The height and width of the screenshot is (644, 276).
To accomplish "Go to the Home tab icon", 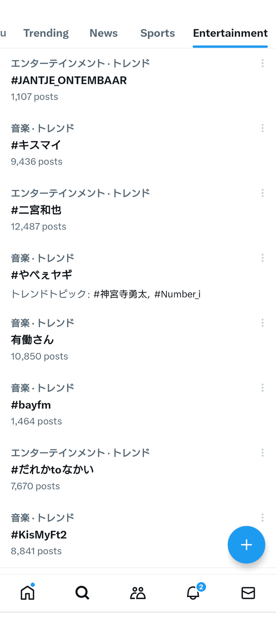I will click(28, 593).
